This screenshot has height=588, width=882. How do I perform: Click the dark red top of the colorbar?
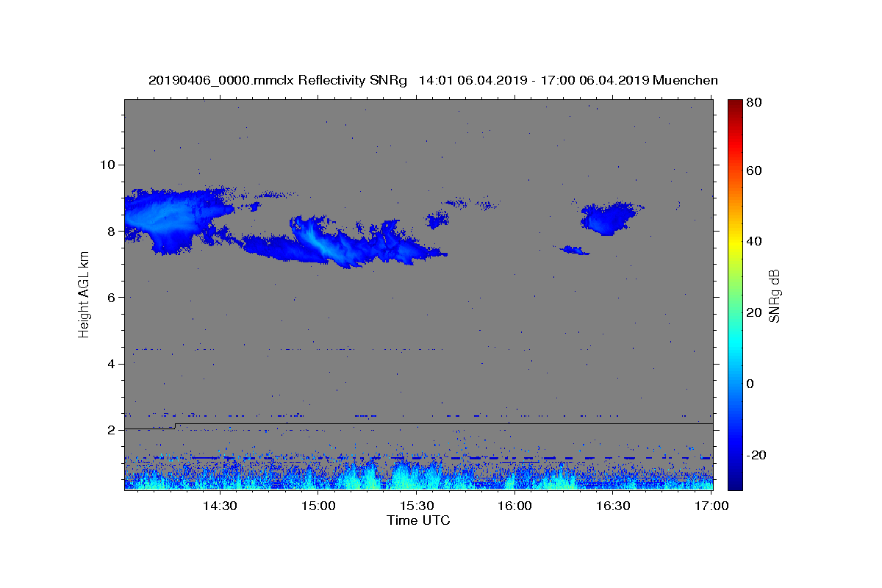tap(735, 104)
